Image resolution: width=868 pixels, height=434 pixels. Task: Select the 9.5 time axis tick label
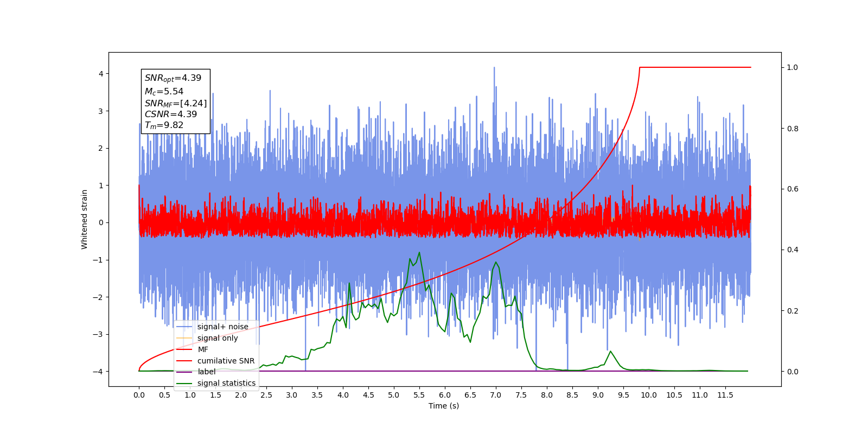(x=623, y=395)
